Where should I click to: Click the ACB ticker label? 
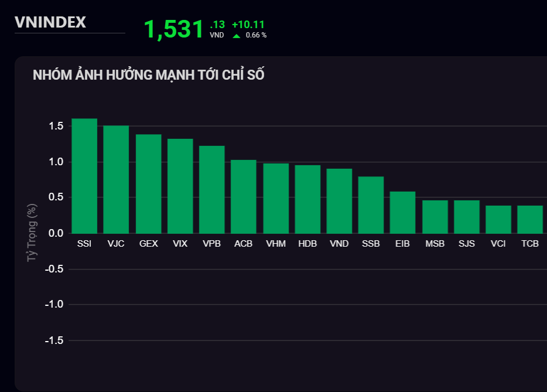(243, 244)
